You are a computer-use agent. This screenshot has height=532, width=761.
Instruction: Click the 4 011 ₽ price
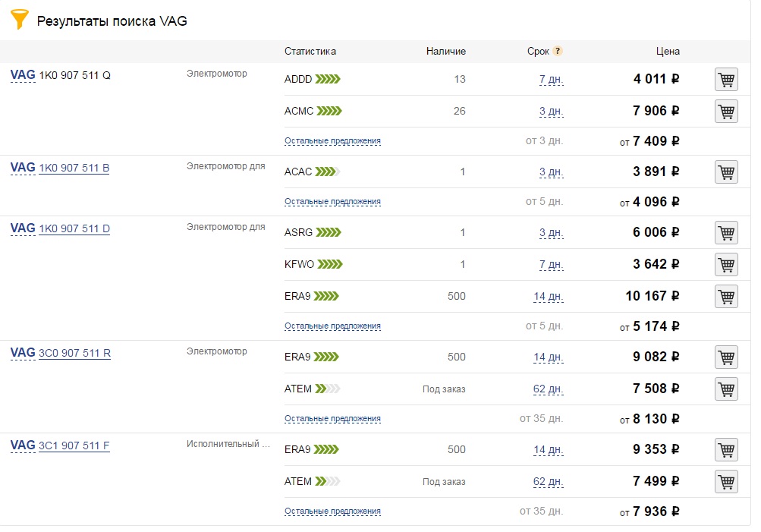coord(656,79)
